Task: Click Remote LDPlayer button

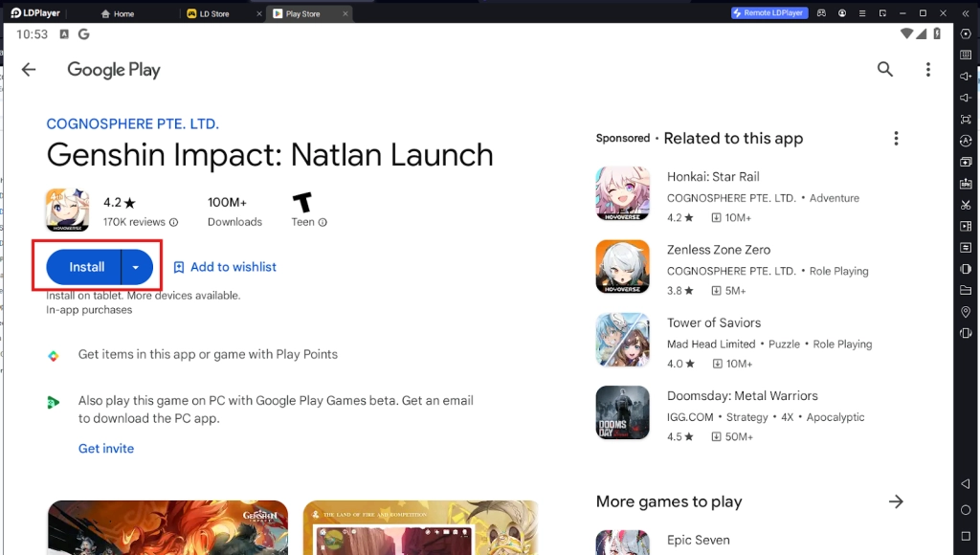Action: point(769,13)
